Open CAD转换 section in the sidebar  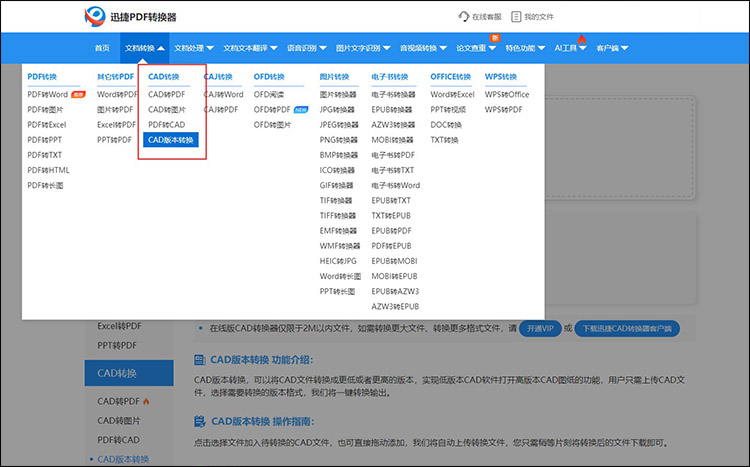click(129, 373)
